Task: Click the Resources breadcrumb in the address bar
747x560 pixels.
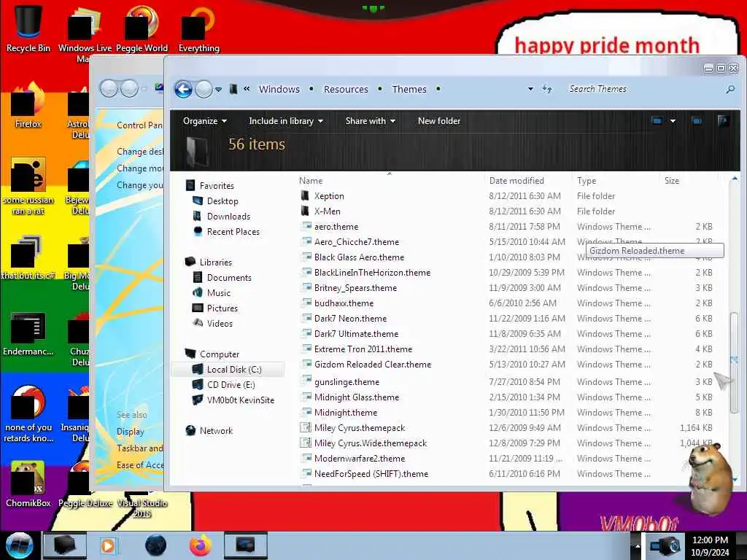Action: [x=346, y=89]
